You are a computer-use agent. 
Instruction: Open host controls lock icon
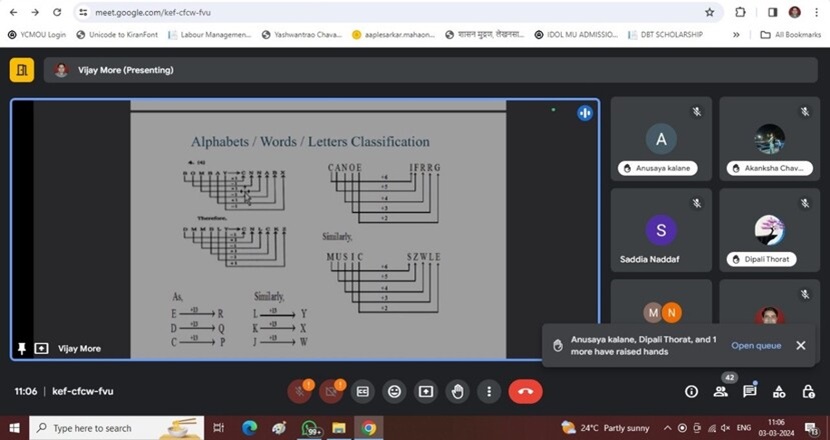pos(808,391)
